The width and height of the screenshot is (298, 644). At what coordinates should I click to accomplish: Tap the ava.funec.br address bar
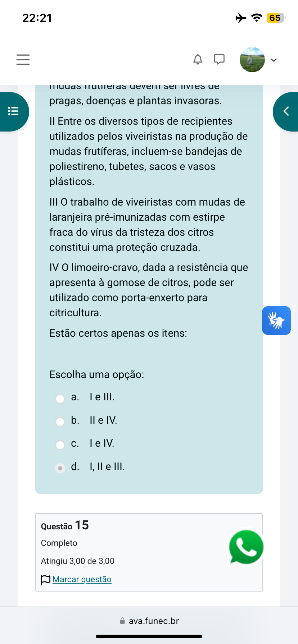point(154,621)
